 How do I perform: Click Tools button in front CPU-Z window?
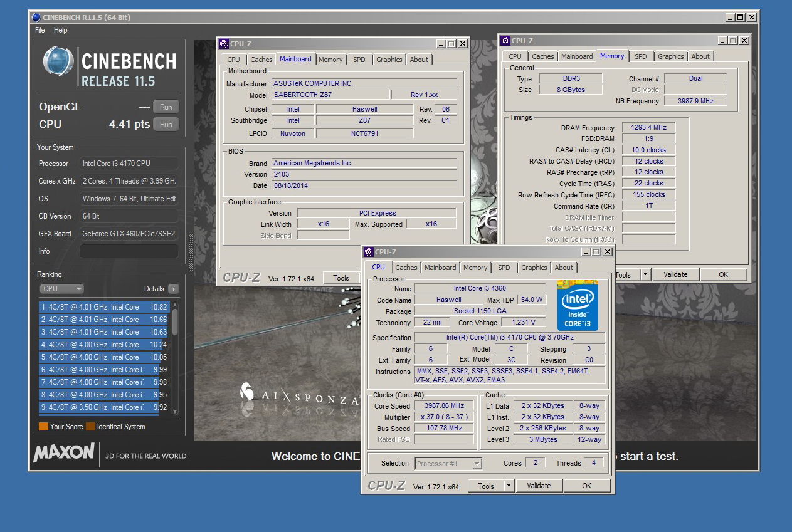pyautogui.click(x=486, y=486)
